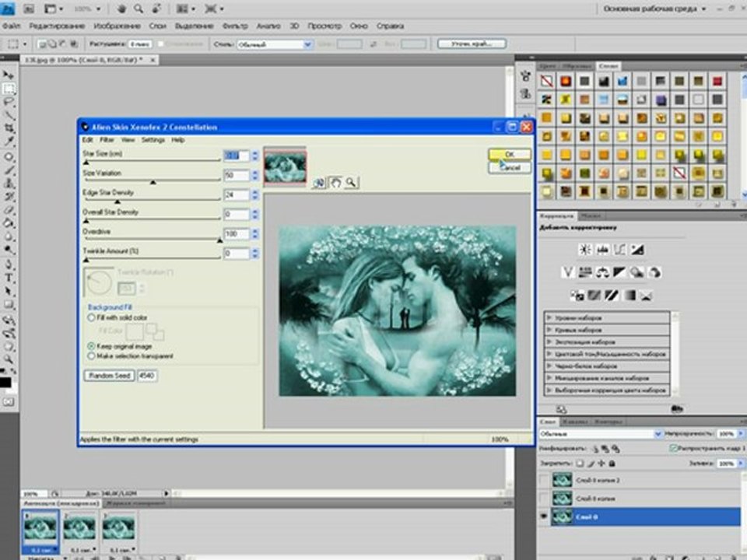Open the Settings menu in the Constellation dialog
747x560 pixels.
[153, 140]
